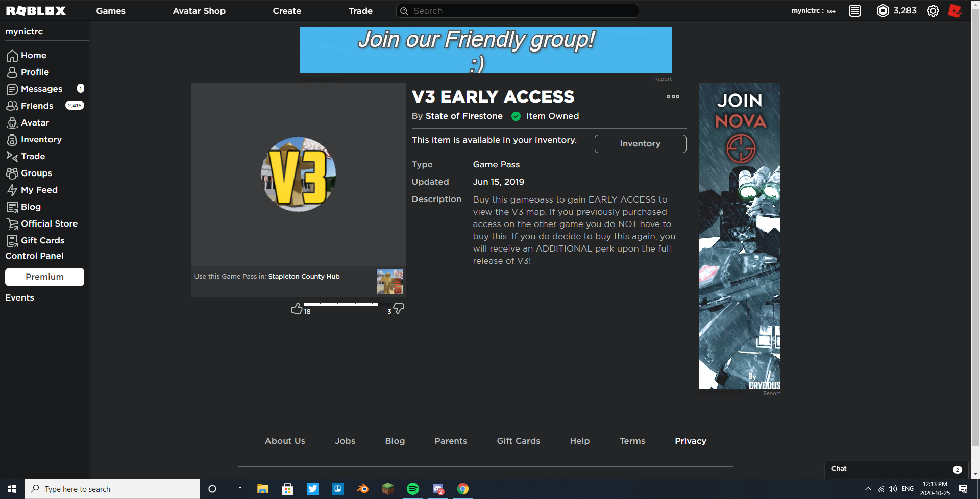Open Create in the header
Image resolution: width=980 pixels, height=499 pixels.
pyautogui.click(x=287, y=11)
